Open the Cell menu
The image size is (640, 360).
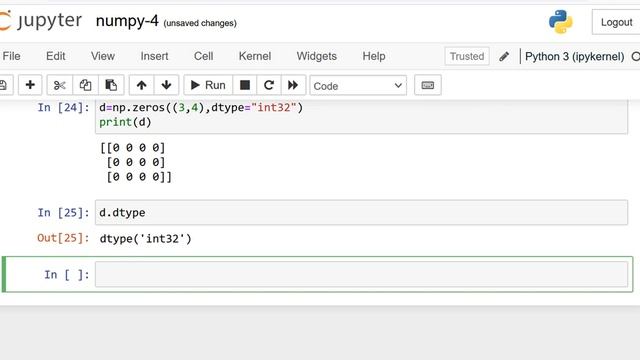point(203,56)
